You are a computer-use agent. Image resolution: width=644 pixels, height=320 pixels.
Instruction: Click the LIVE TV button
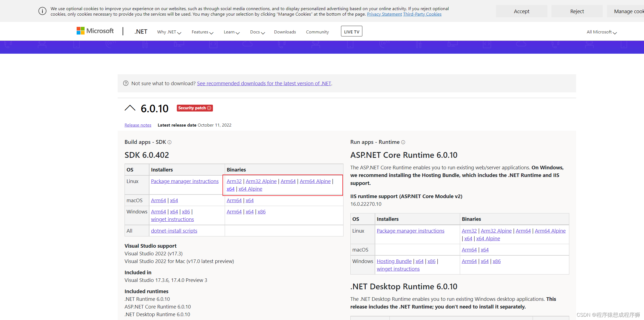click(351, 31)
